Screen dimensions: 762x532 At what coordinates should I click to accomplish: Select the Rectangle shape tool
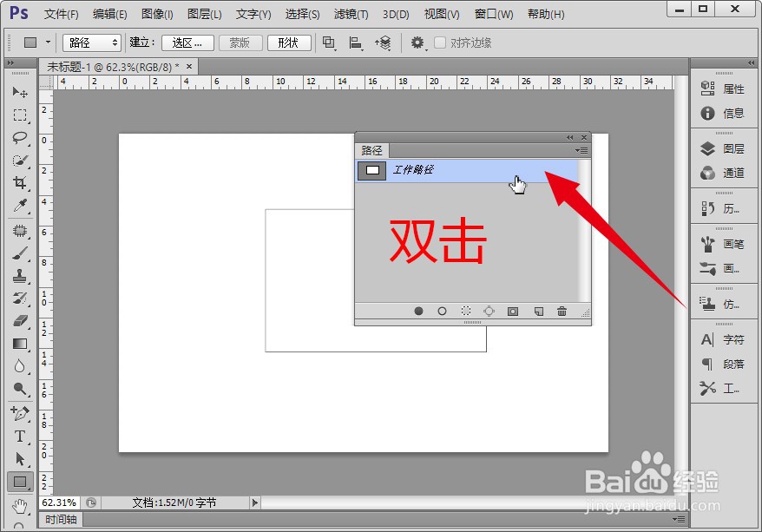pyautogui.click(x=20, y=482)
